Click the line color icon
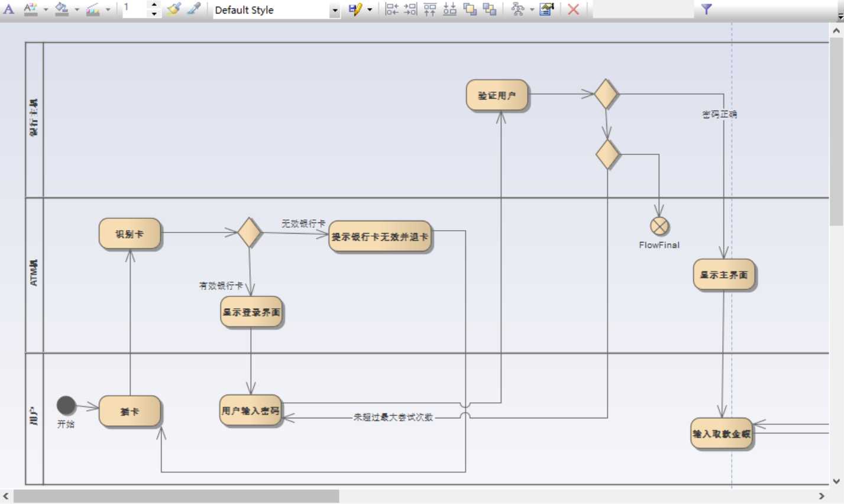Screen dimensions: 844x504 [x=93, y=9]
